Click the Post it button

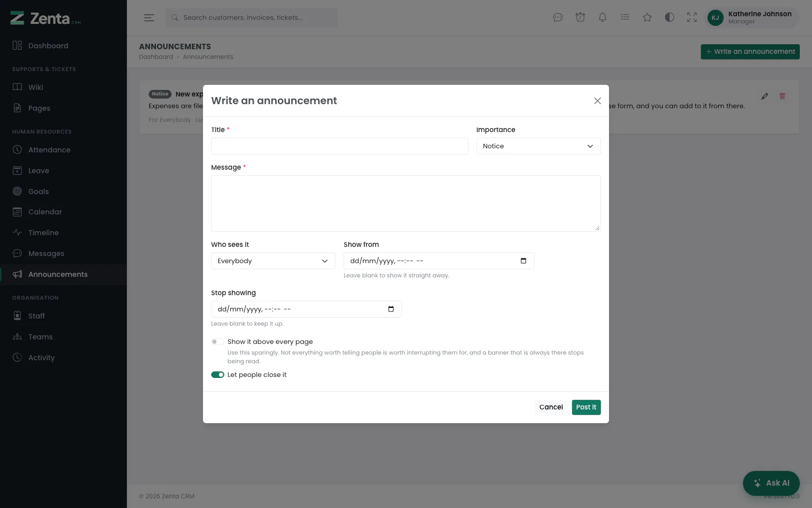coord(586,407)
